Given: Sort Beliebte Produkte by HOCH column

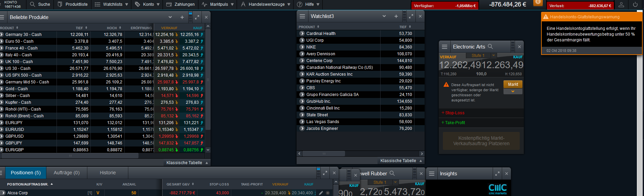Looking at the screenshot, I should (114, 28).
